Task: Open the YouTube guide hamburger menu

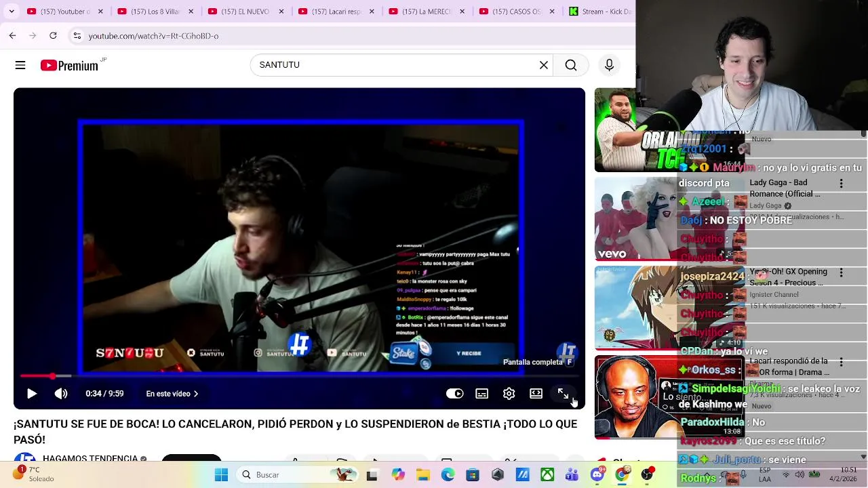Action: tap(20, 65)
